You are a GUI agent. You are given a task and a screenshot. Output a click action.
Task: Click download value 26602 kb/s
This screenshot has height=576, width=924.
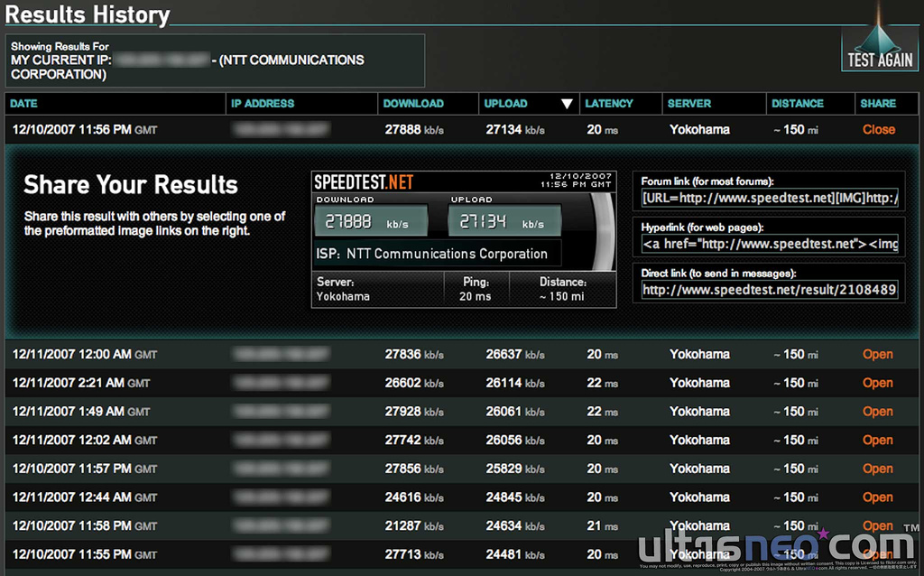pos(414,383)
